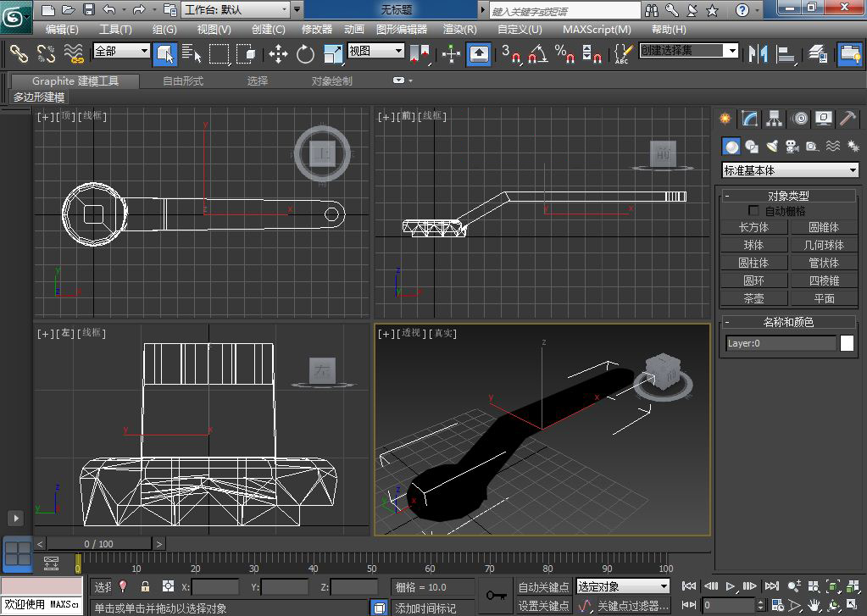Open the MAXScript(M) menu

(597, 30)
